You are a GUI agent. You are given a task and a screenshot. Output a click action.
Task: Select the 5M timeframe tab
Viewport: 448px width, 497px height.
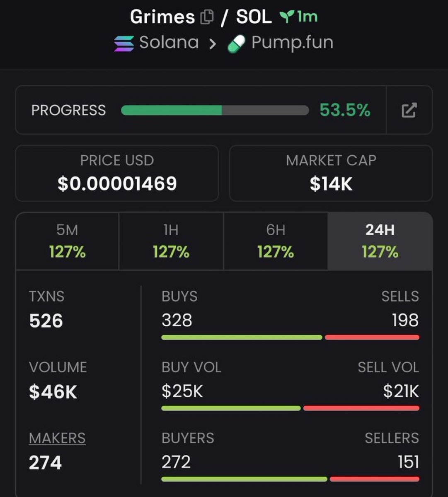67,241
